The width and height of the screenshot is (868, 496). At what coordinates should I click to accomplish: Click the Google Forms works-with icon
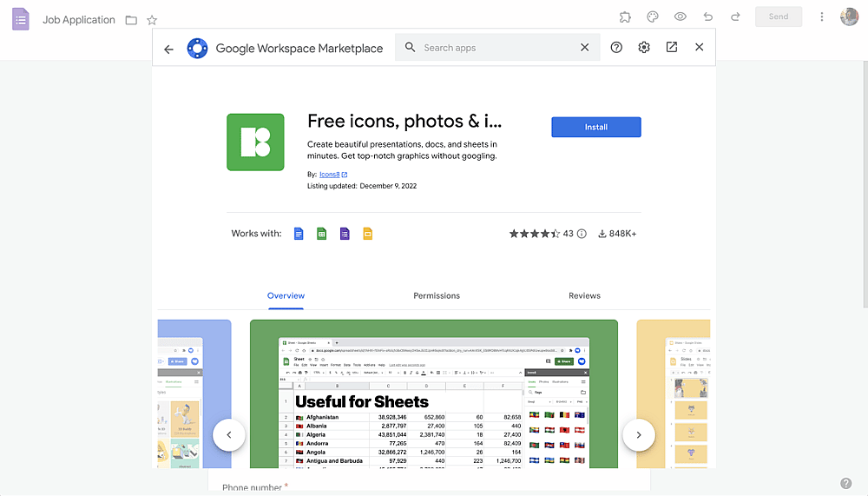click(x=345, y=234)
